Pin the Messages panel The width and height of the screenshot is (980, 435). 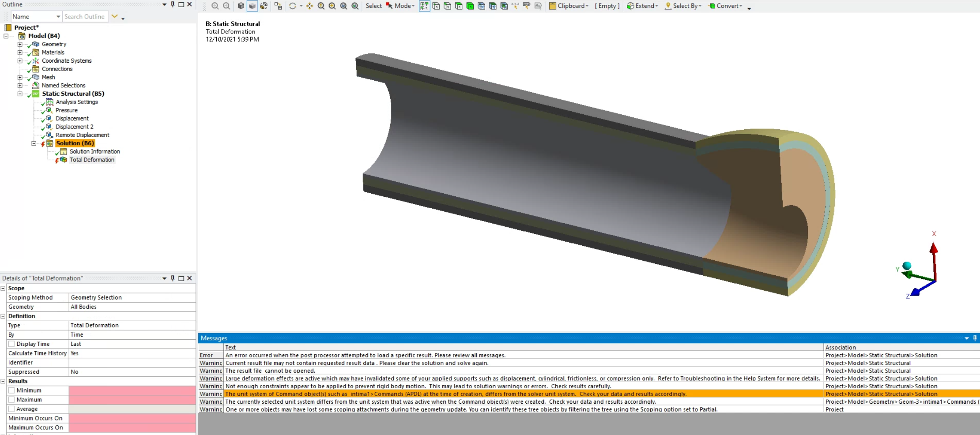pyautogui.click(x=975, y=338)
